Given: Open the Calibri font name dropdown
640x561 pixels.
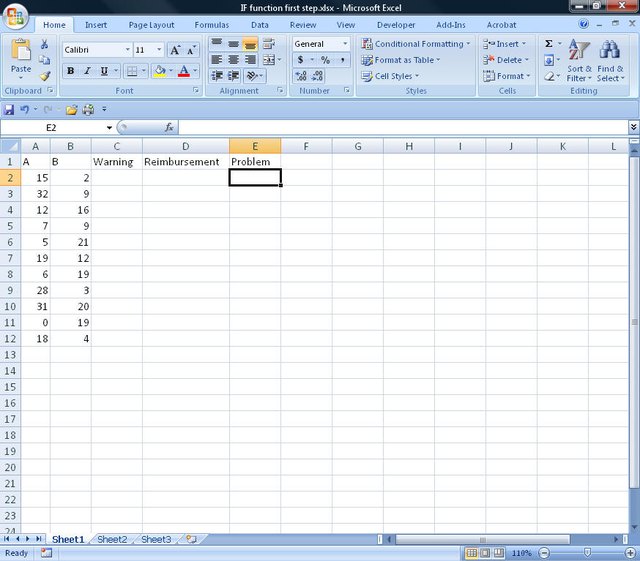Looking at the screenshot, I should coord(128,50).
